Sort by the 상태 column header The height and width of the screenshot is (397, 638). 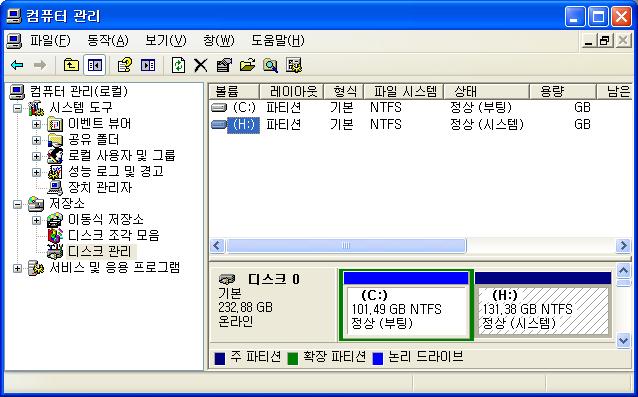click(487, 92)
